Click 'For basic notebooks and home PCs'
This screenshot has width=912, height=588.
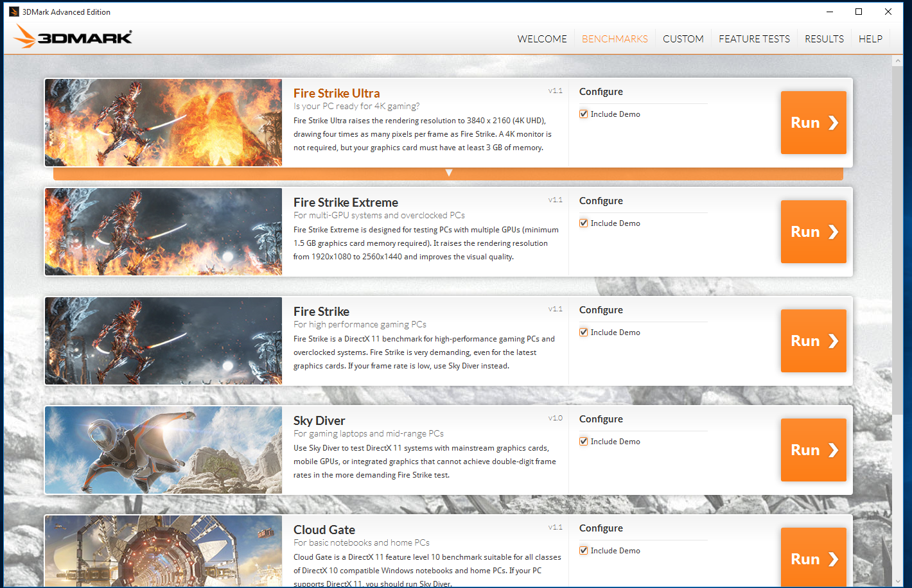(x=362, y=543)
